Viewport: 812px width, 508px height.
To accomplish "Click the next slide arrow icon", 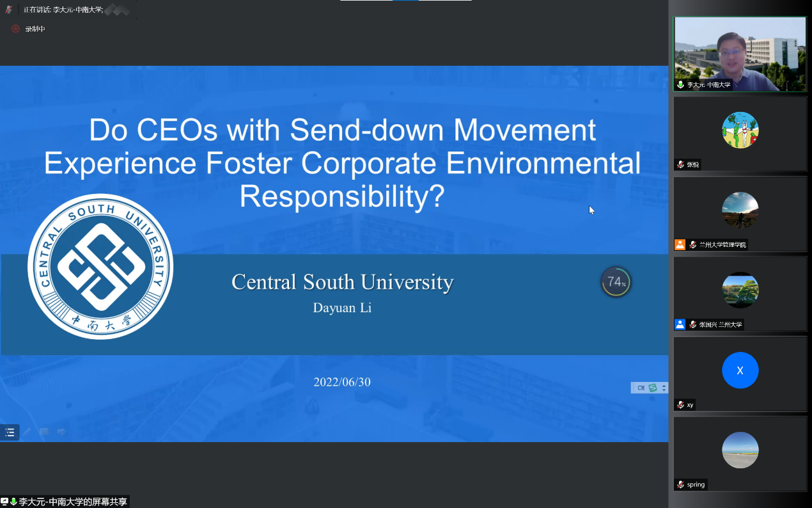I will [x=61, y=433].
